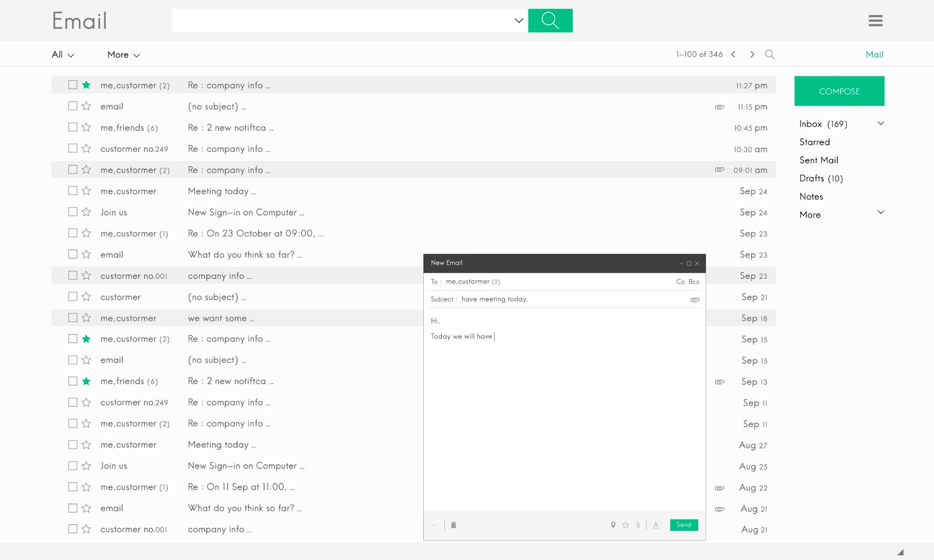Open the All filter dropdown

[x=61, y=54]
